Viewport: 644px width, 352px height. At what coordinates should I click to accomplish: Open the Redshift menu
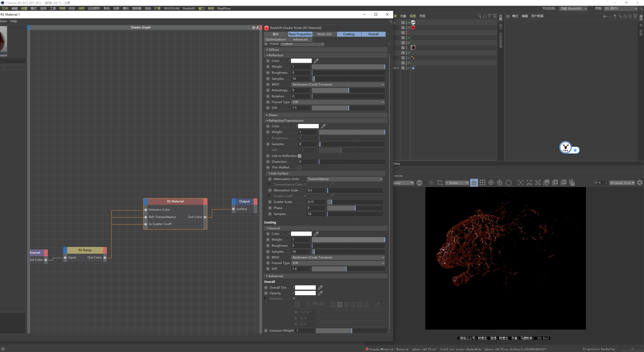pyautogui.click(x=189, y=8)
